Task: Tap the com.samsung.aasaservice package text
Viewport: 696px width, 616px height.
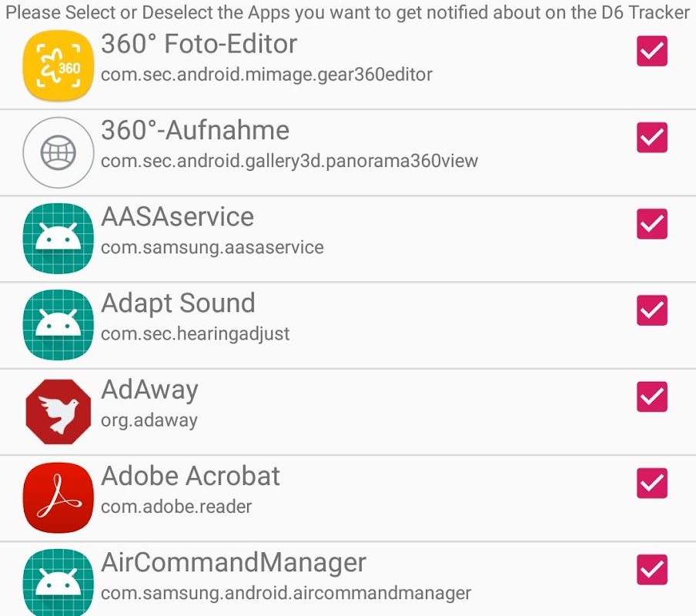Action: [212, 248]
